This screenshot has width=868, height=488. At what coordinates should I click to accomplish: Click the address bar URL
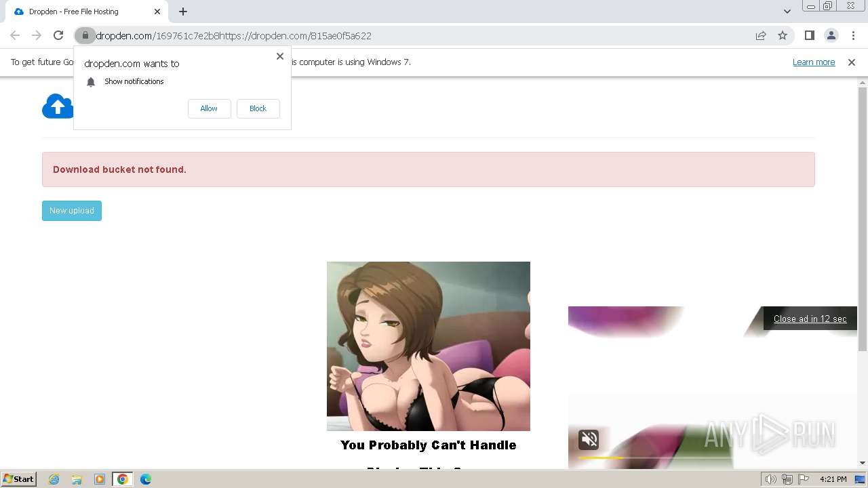[233, 36]
